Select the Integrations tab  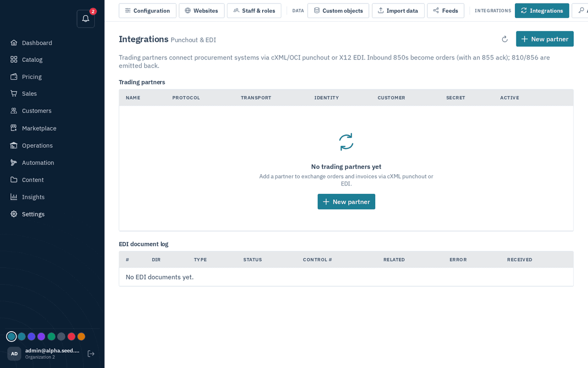pos(542,11)
